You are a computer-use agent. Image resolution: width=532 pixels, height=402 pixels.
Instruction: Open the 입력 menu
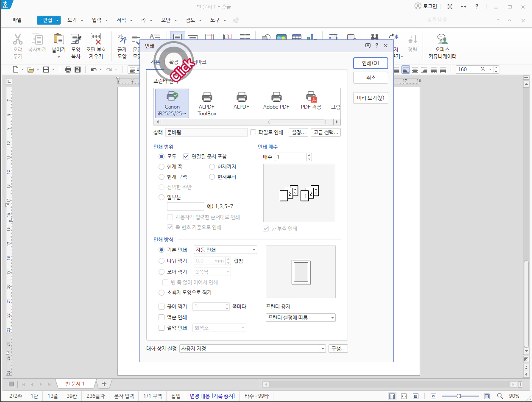tap(97, 20)
